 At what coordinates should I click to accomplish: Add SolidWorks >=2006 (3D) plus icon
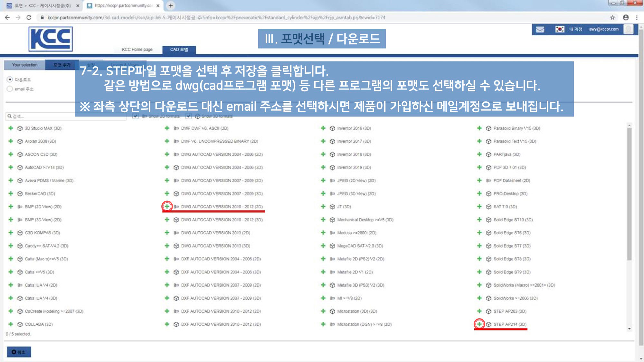479,298
